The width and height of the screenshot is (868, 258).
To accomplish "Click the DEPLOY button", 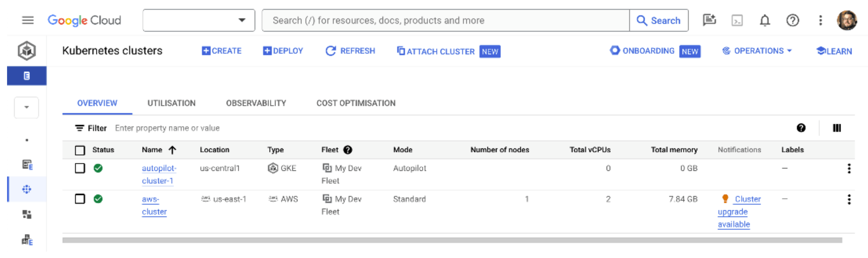I will pyautogui.click(x=283, y=51).
